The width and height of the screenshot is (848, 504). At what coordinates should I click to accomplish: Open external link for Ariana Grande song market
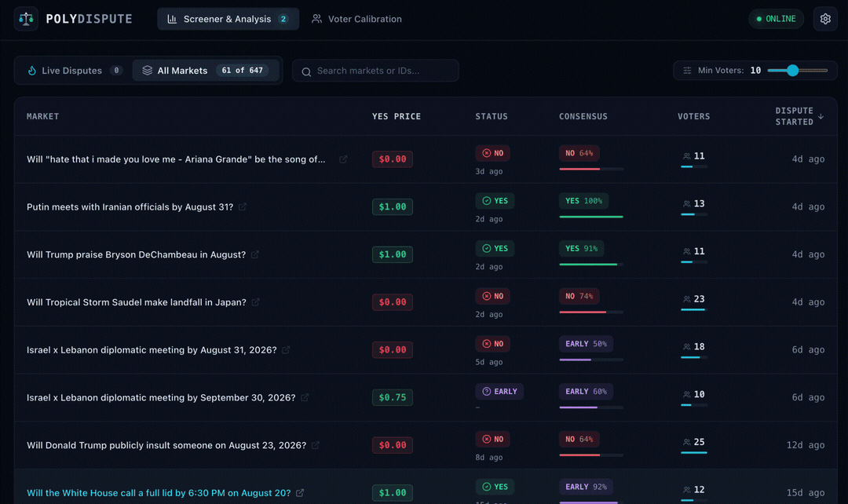343,159
